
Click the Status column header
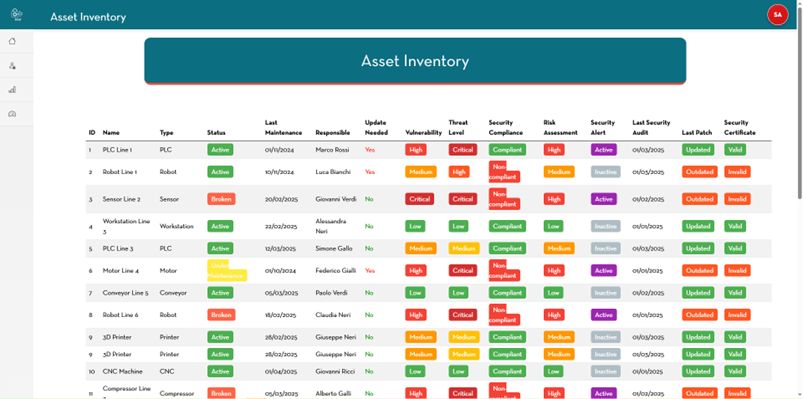pyautogui.click(x=216, y=133)
